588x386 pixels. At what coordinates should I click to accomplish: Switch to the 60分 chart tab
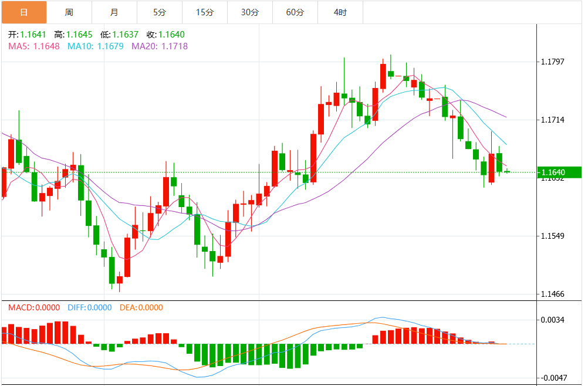coord(295,12)
